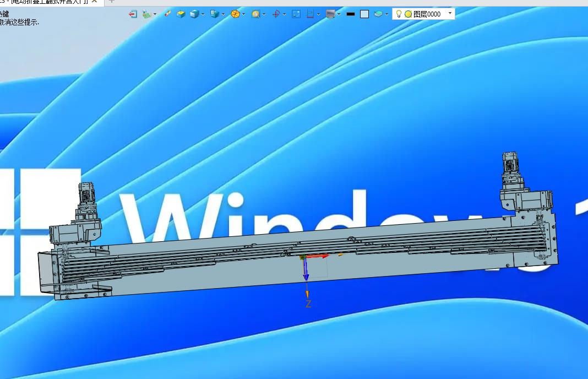Click the stacked layers manager icon

tap(378, 14)
